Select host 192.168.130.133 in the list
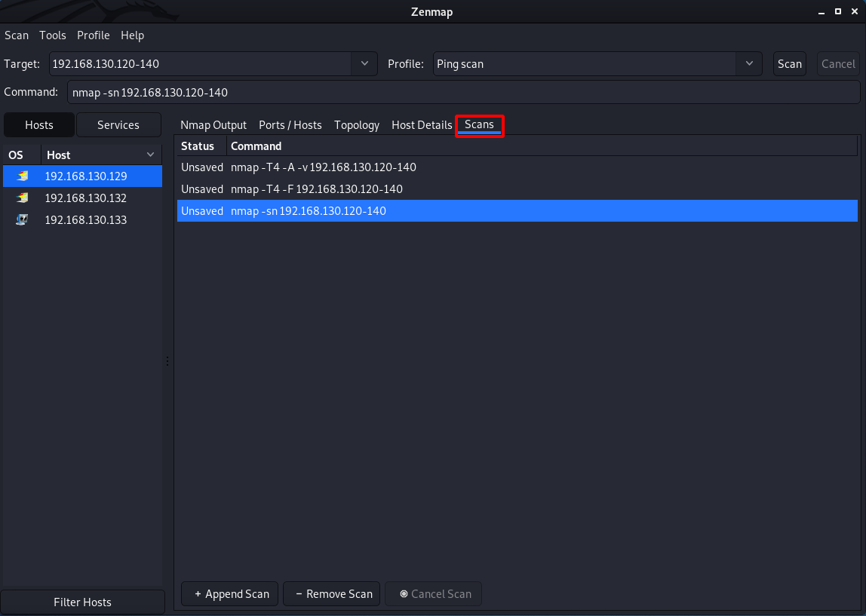The image size is (866, 616). pyautogui.click(x=83, y=219)
